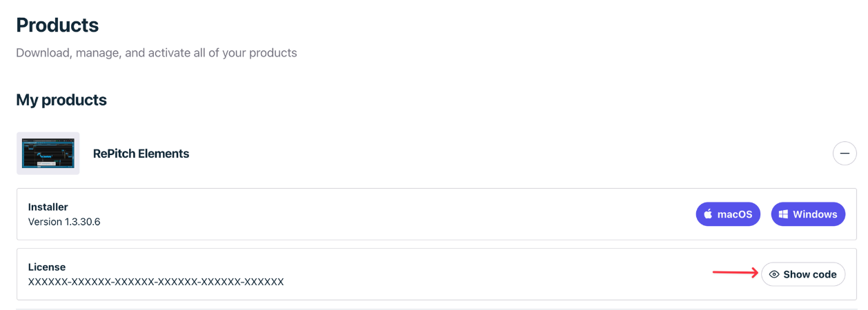Click the RePitch Elements product name
868x310 pixels.
coord(141,154)
